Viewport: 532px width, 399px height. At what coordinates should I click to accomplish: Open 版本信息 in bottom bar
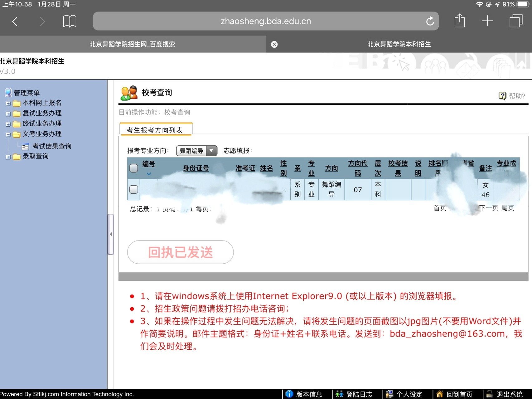[x=304, y=394]
